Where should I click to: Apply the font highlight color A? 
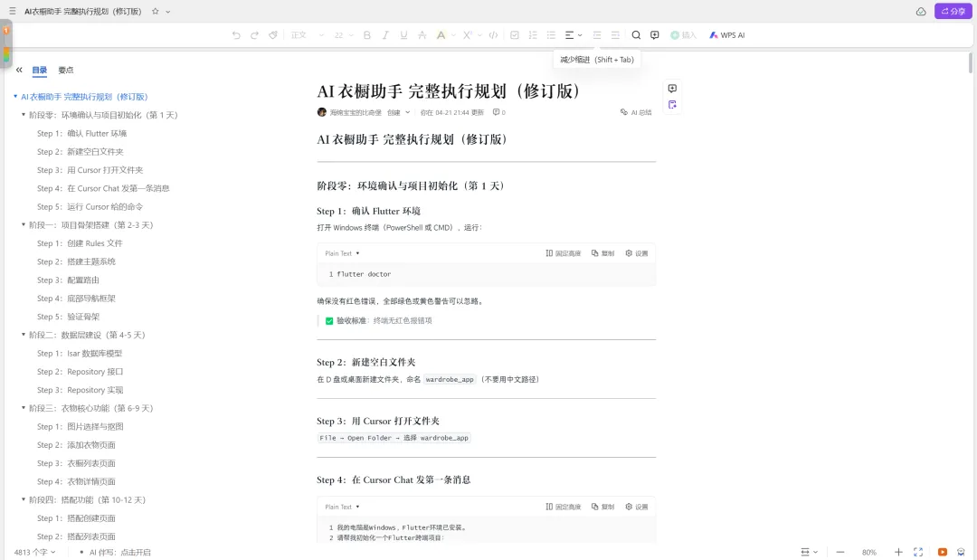(441, 35)
